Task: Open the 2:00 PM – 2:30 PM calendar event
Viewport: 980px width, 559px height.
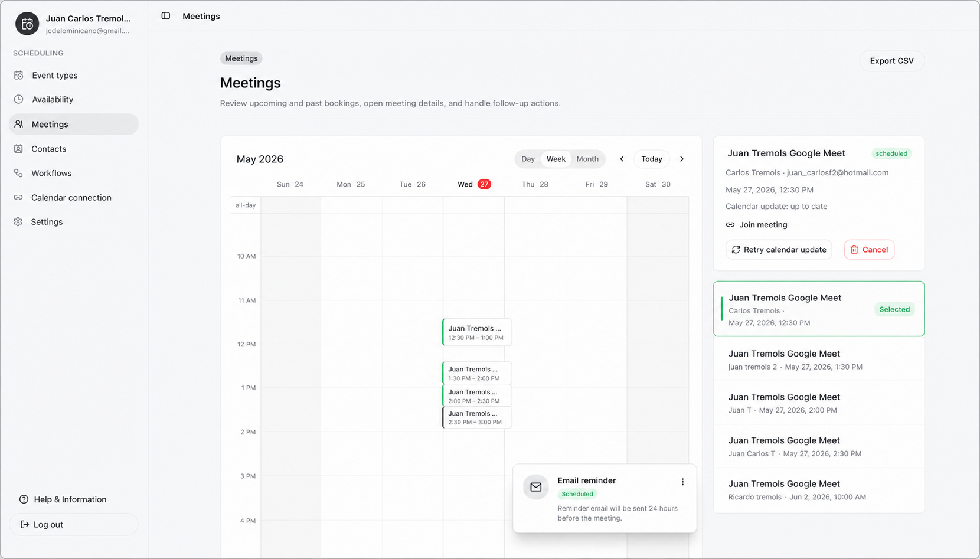Action: [476, 395]
